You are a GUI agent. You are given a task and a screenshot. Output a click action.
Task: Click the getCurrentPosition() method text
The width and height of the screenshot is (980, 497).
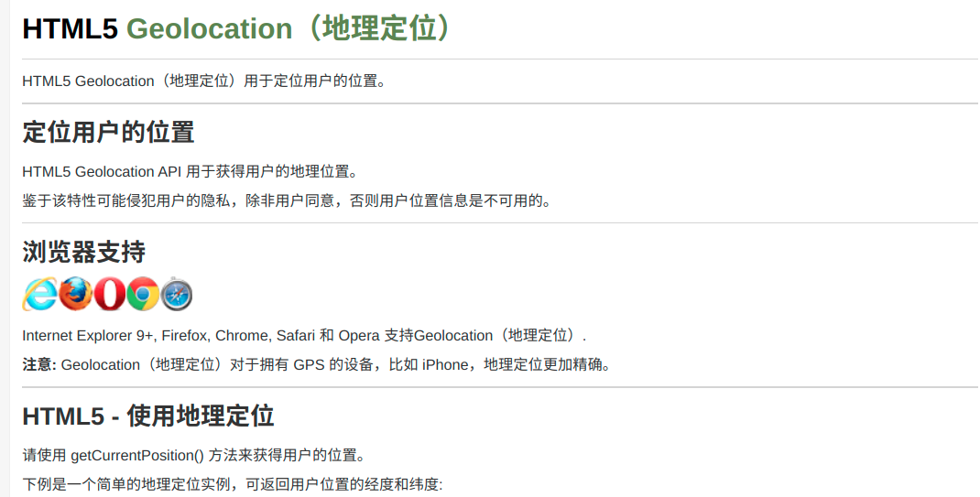(x=137, y=455)
